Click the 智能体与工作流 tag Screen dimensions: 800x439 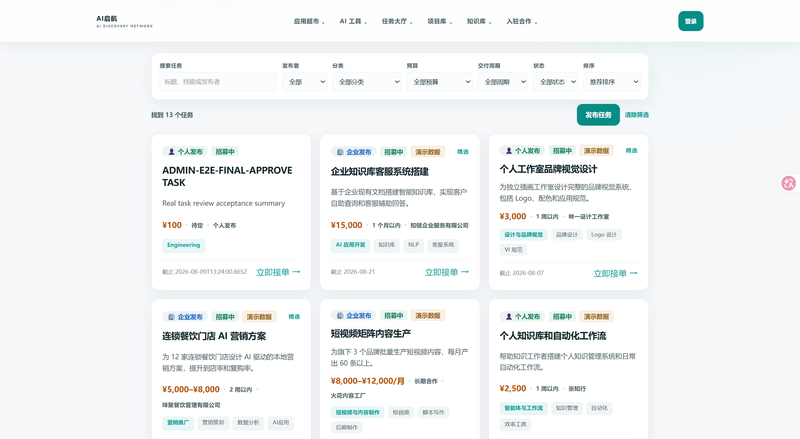tap(523, 408)
